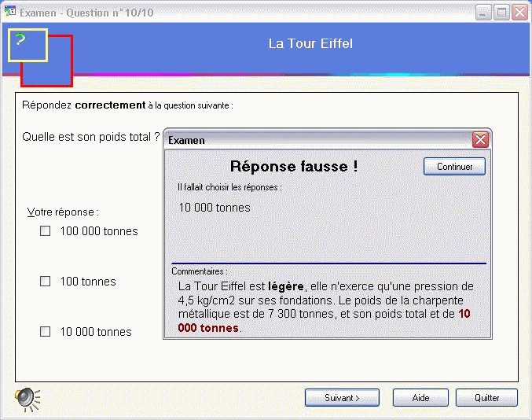The width and height of the screenshot is (532, 420).
Task: Minimize the main Examen window
Action: [483, 13]
